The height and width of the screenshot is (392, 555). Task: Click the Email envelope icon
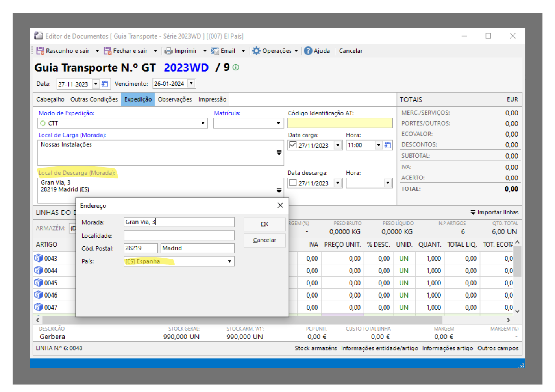pos(215,51)
